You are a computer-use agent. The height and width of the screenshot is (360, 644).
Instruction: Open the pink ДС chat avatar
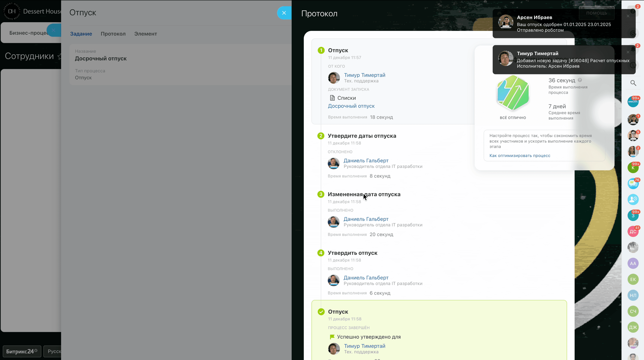click(633, 232)
